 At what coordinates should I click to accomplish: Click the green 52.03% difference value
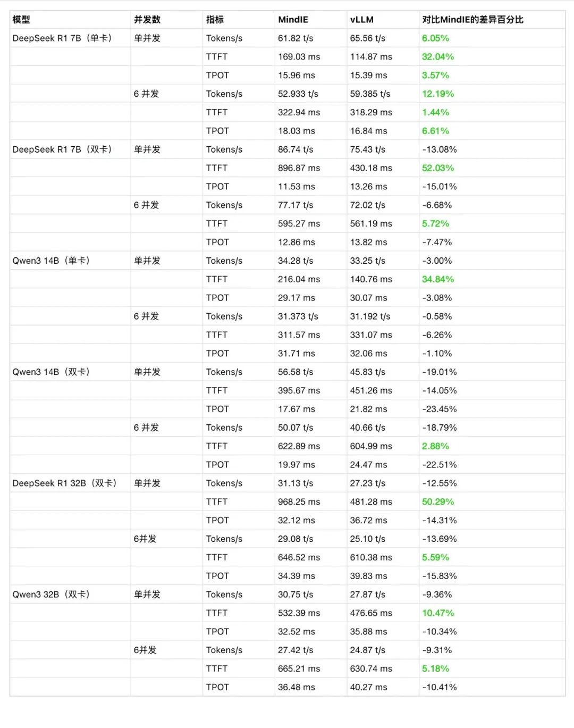pyautogui.click(x=438, y=168)
